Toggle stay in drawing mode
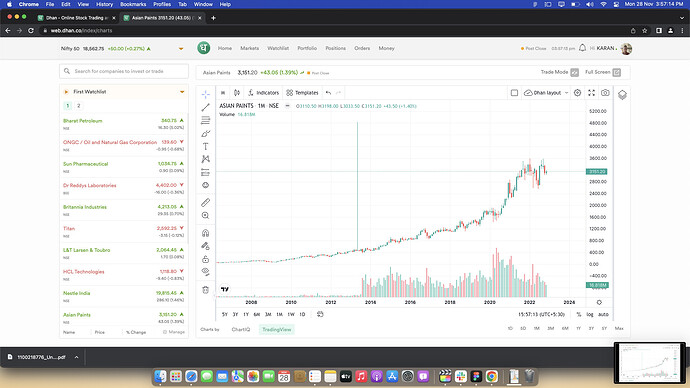The height and width of the screenshot is (388, 690). point(206,246)
